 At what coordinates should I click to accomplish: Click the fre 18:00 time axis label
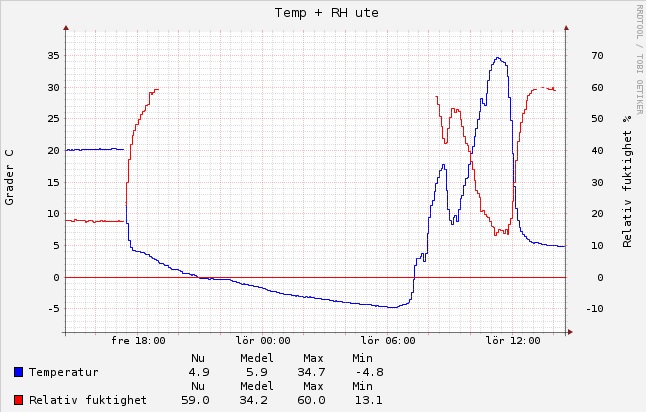pyautogui.click(x=138, y=341)
